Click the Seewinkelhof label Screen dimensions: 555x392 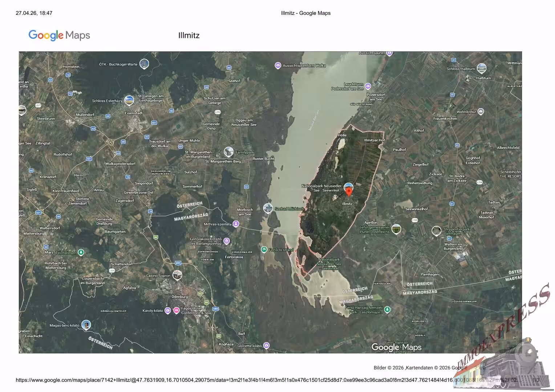pyautogui.click(x=417, y=209)
